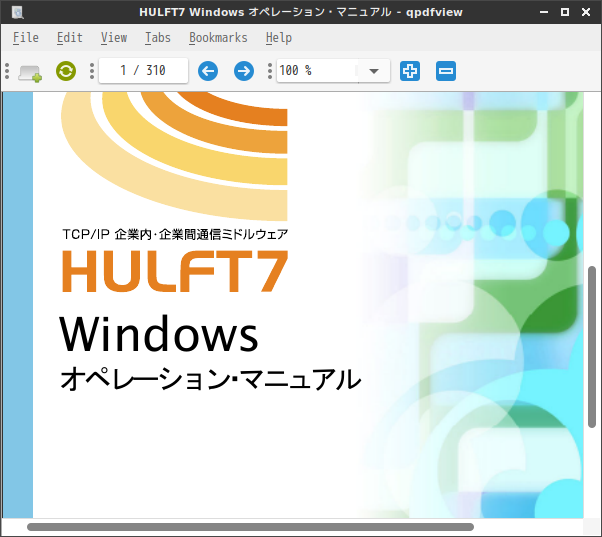The height and width of the screenshot is (537, 602).
Task: Click the zoom toolbar drag handle
Action: click(x=270, y=71)
